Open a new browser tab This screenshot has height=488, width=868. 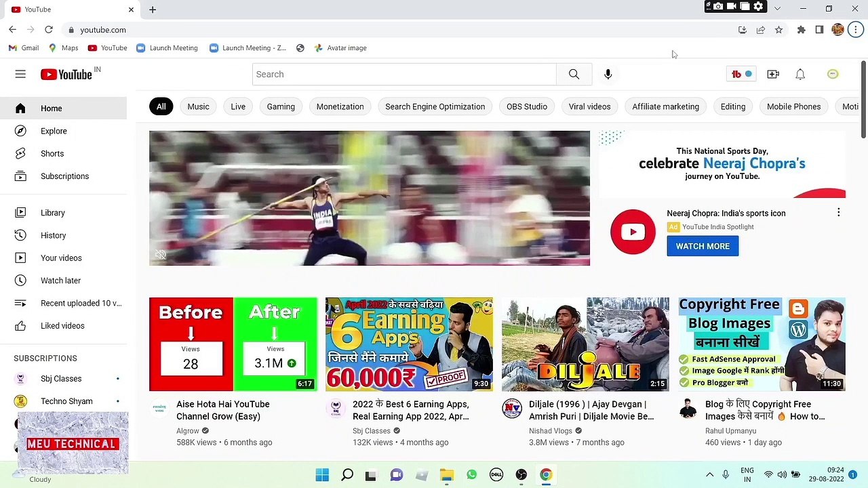click(153, 9)
